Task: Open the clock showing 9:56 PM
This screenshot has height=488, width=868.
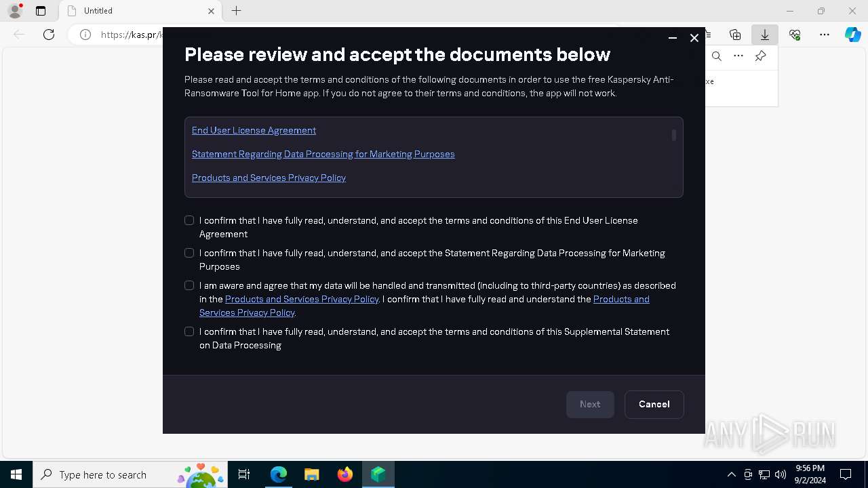Action: (810, 474)
